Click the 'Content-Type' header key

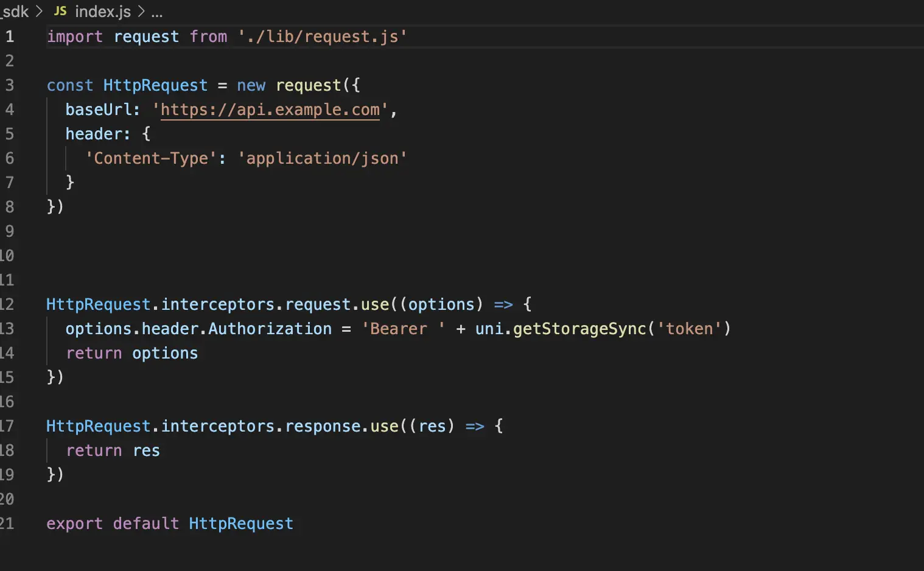click(151, 158)
